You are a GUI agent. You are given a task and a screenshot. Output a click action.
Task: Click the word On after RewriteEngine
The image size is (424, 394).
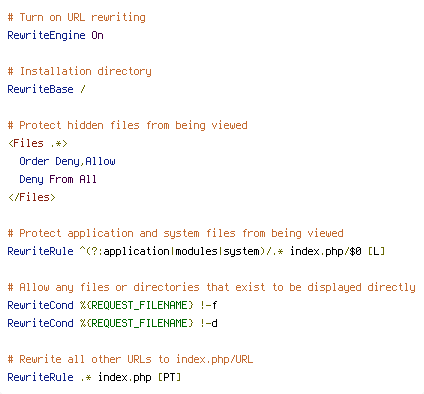click(x=97, y=35)
